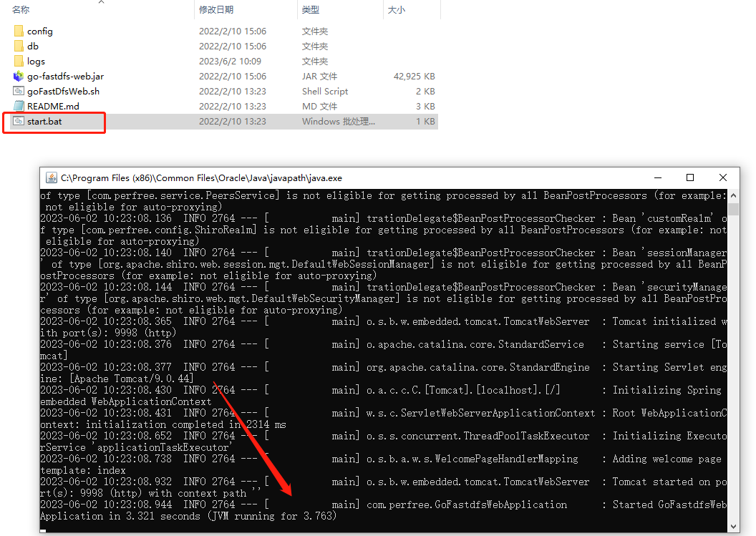Select the db folder icon
The image size is (756, 536).
click(19, 47)
